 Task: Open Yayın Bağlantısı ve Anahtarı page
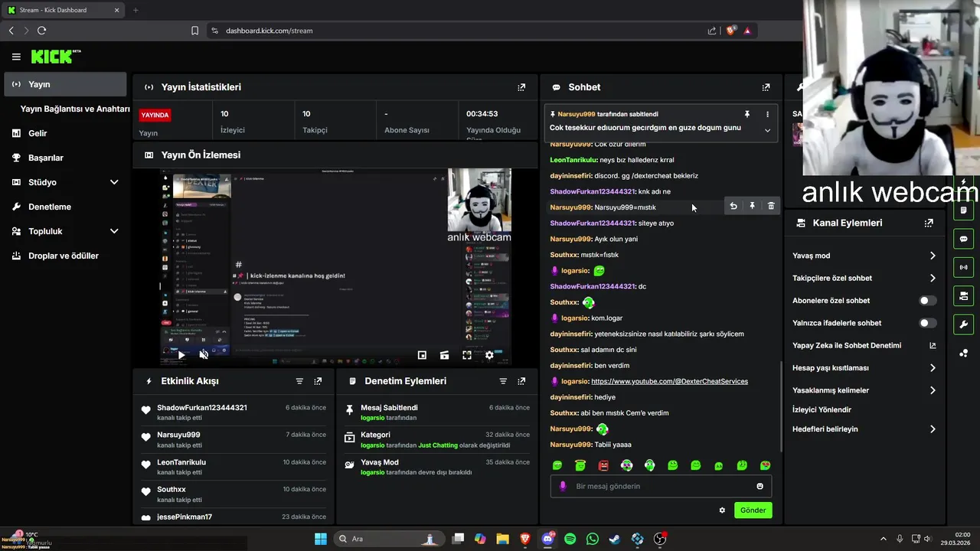[75, 109]
